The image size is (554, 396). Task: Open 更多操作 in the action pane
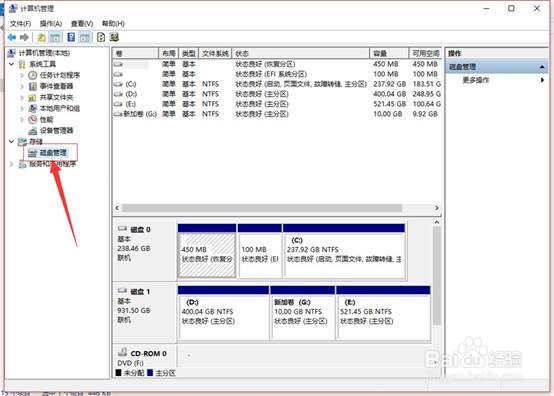click(476, 80)
